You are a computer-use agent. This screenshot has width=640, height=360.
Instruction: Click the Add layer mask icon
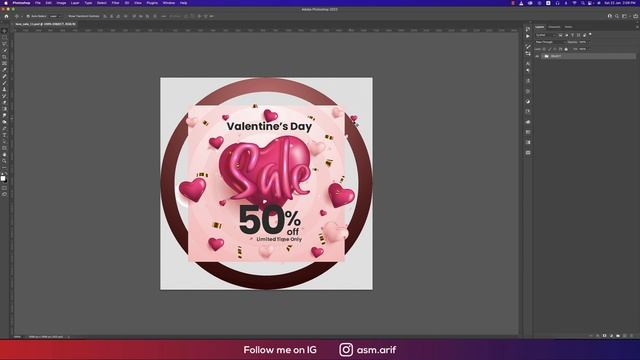point(604,336)
